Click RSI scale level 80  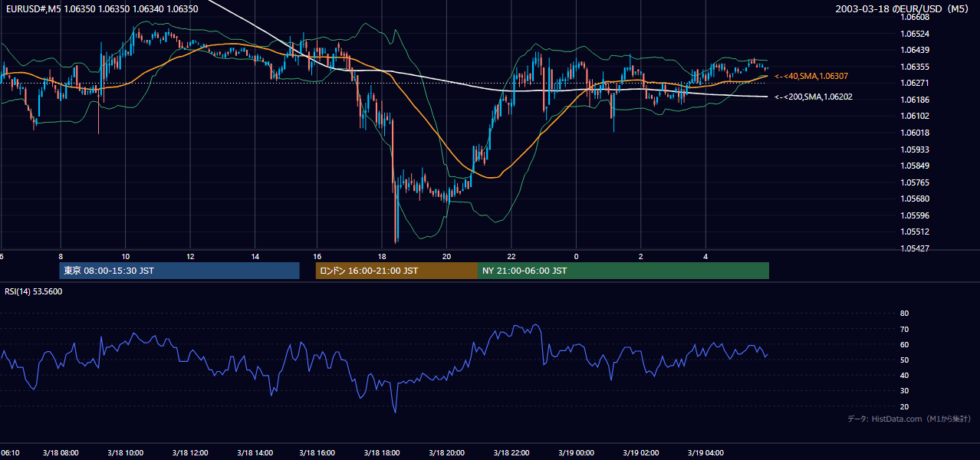coord(904,314)
